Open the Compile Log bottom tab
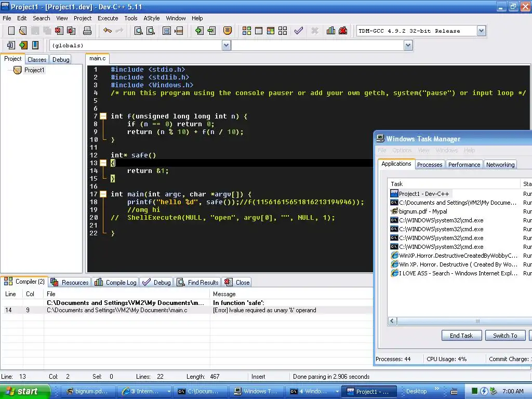532x399 pixels. [x=116, y=282]
